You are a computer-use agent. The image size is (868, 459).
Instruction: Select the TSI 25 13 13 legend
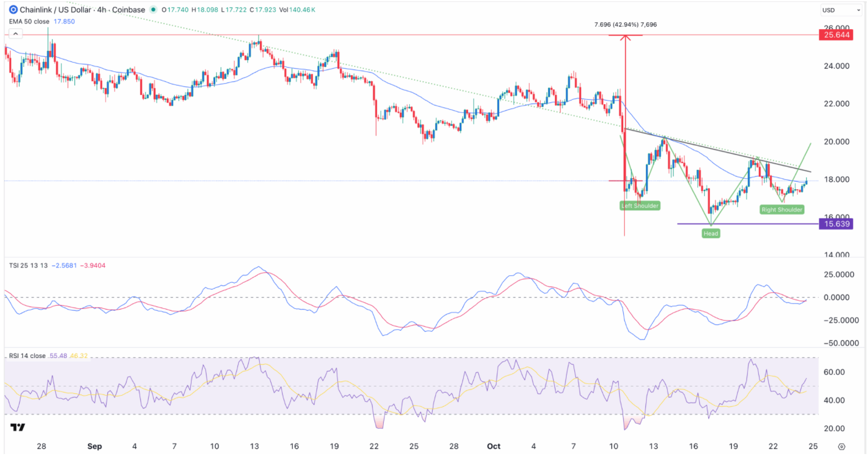click(x=27, y=265)
